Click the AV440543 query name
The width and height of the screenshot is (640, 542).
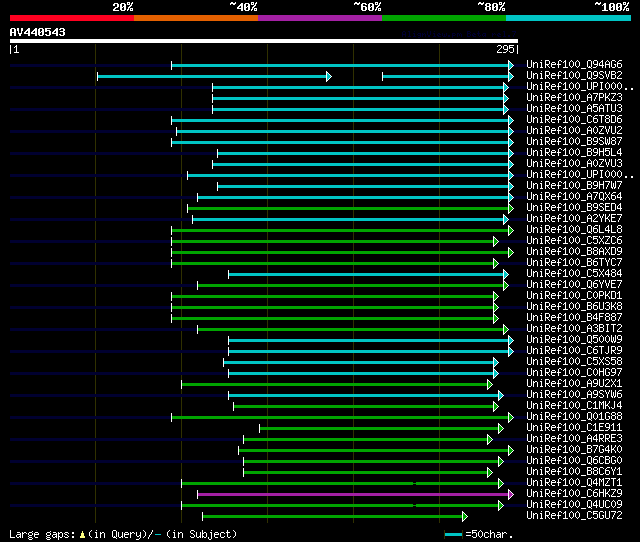[38, 32]
